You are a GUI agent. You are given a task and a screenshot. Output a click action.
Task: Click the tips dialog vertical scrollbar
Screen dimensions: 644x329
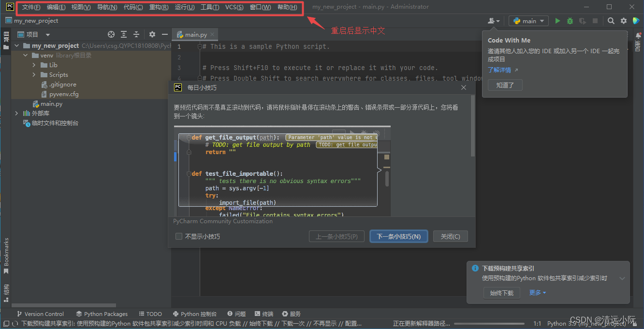pyautogui.click(x=473, y=126)
